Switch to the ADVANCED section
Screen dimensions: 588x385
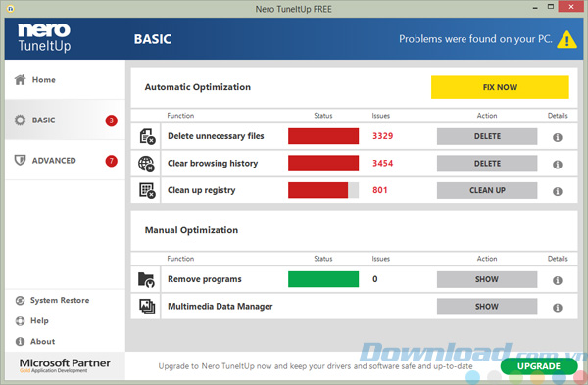(65, 160)
